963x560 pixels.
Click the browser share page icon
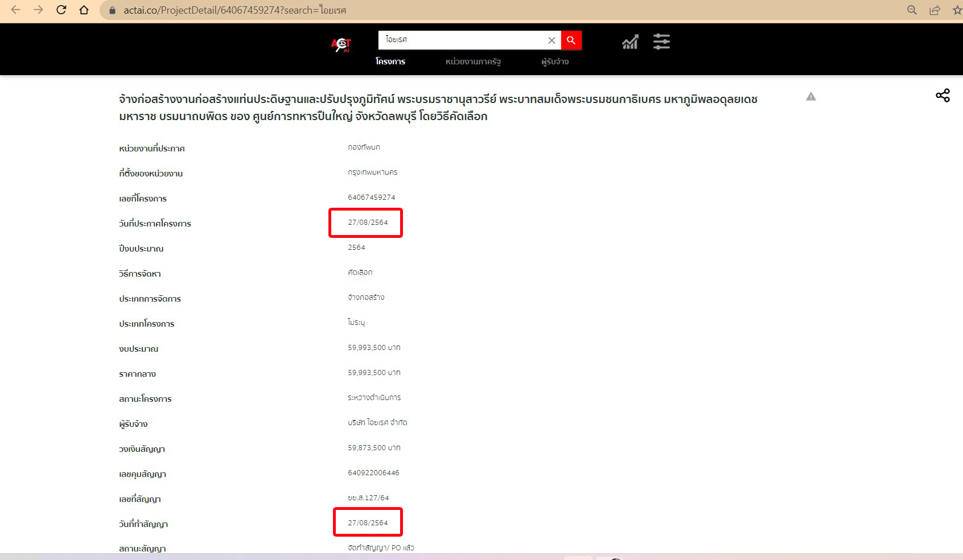pyautogui.click(x=935, y=10)
